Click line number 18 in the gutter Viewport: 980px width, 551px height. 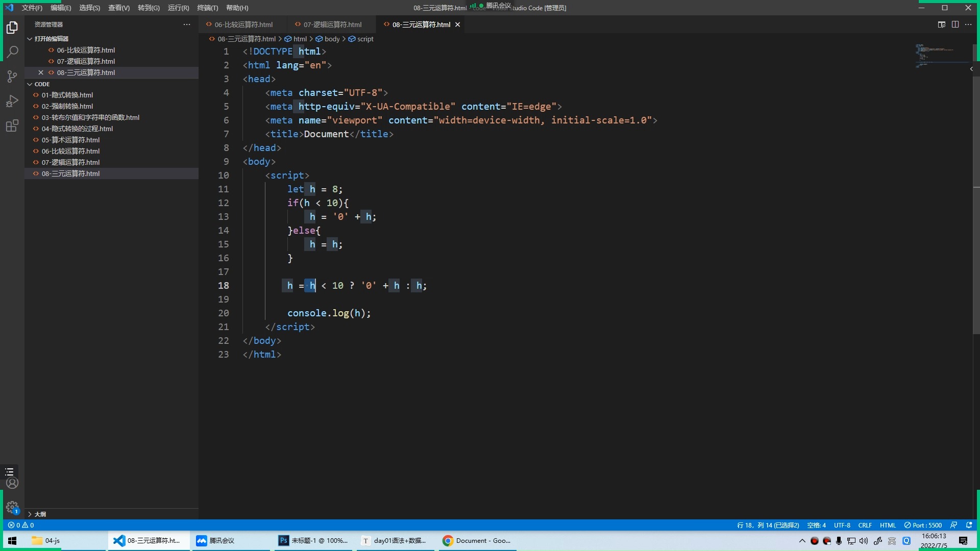(x=224, y=286)
